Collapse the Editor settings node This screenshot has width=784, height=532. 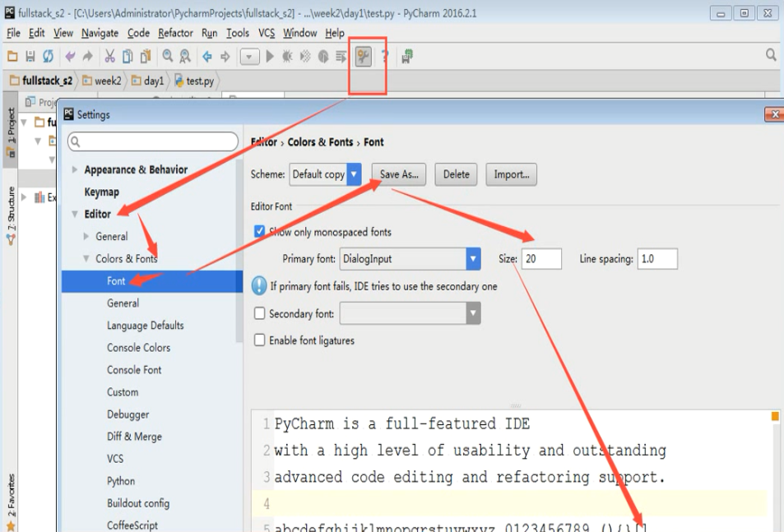tap(75, 214)
